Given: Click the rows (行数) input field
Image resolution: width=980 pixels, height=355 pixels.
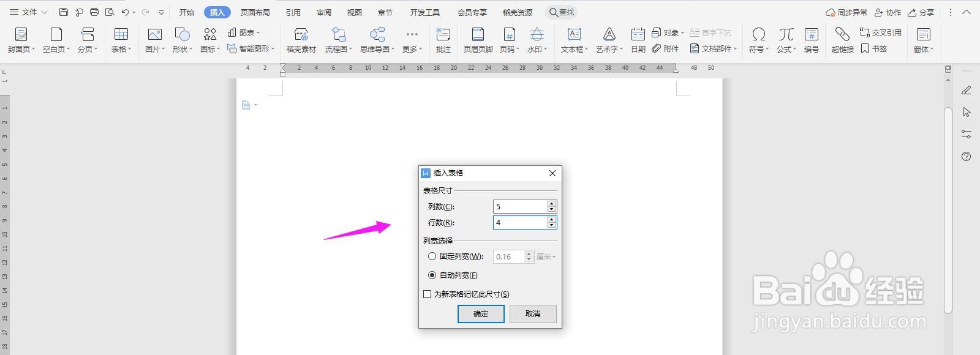Looking at the screenshot, I should tap(520, 223).
